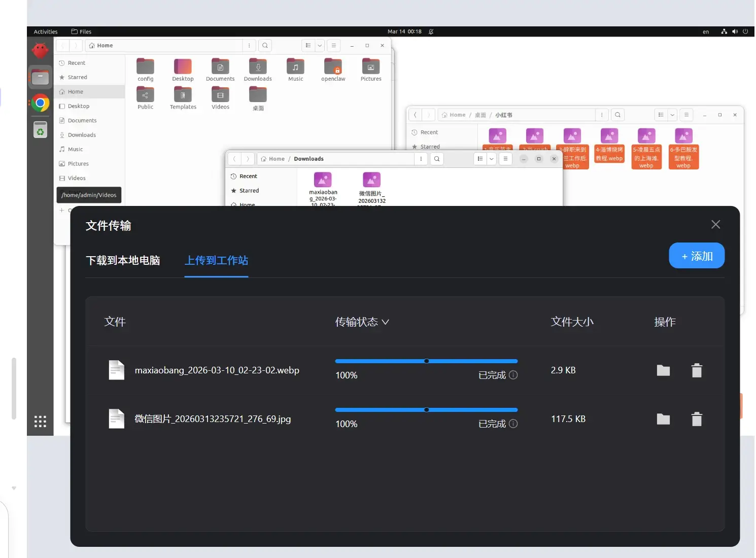Show applications grid in dock

(x=40, y=422)
